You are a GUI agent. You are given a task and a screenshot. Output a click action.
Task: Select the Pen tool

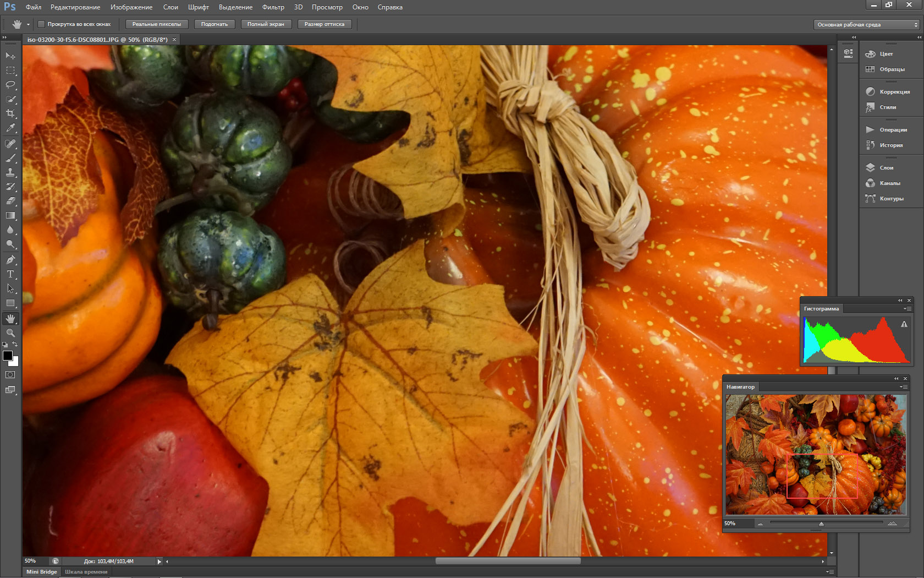tap(10, 260)
